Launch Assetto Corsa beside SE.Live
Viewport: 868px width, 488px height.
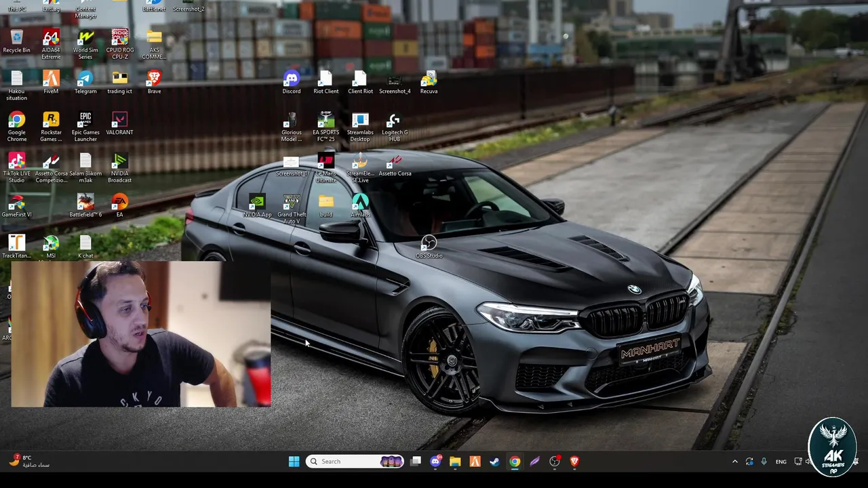tap(395, 165)
